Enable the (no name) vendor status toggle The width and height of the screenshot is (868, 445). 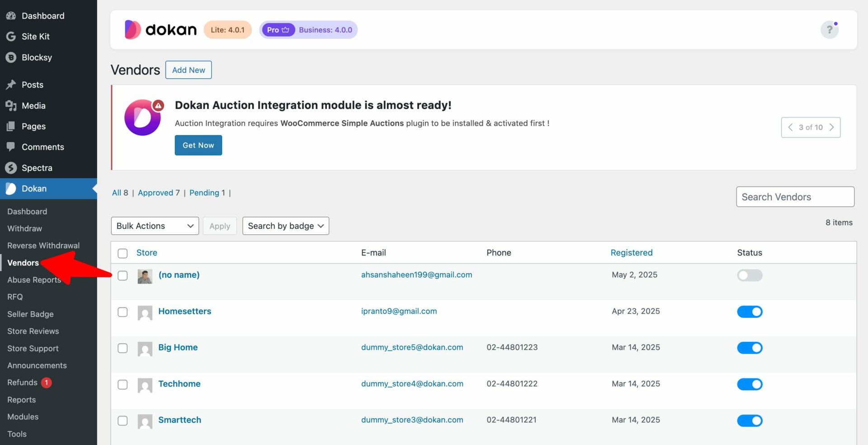750,275
